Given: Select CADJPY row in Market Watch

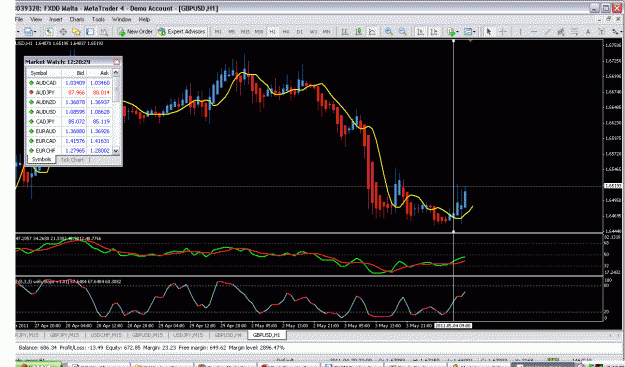Looking at the screenshot, I should coord(69,122).
